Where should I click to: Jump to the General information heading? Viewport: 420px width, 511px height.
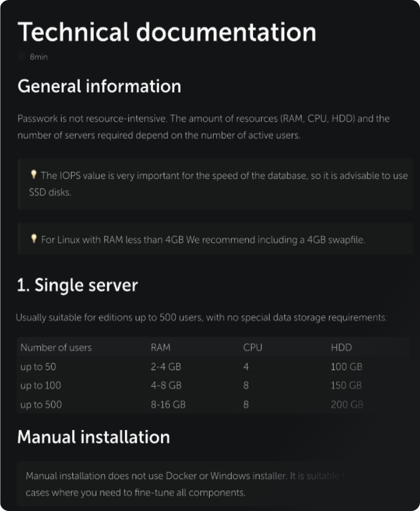(x=99, y=86)
